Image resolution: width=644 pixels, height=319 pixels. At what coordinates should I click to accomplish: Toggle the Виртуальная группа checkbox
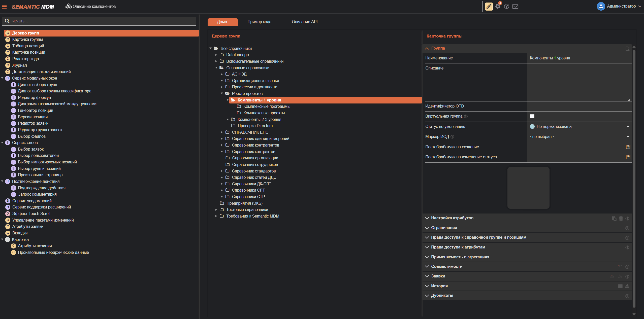pyautogui.click(x=532, y=116)
